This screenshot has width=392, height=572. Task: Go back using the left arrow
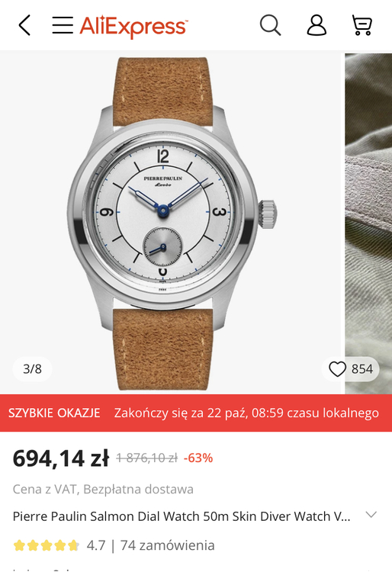click(24, 25)
